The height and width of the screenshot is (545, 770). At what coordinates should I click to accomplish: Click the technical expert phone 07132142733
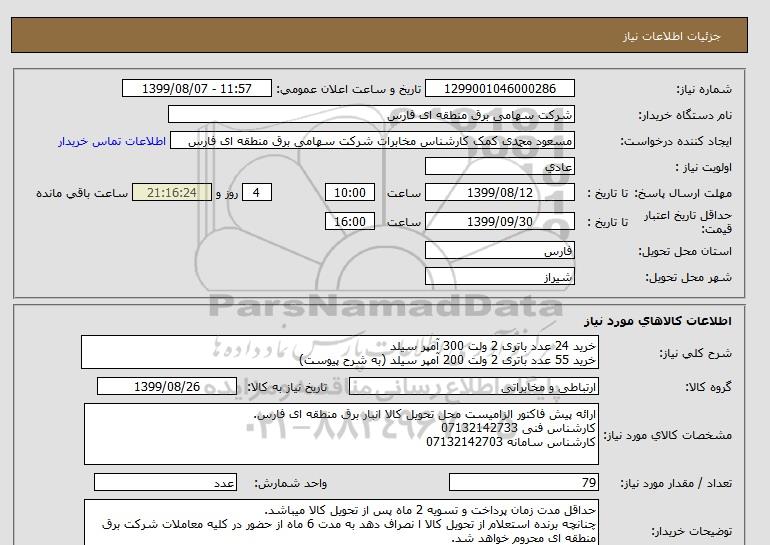point(479,428)
